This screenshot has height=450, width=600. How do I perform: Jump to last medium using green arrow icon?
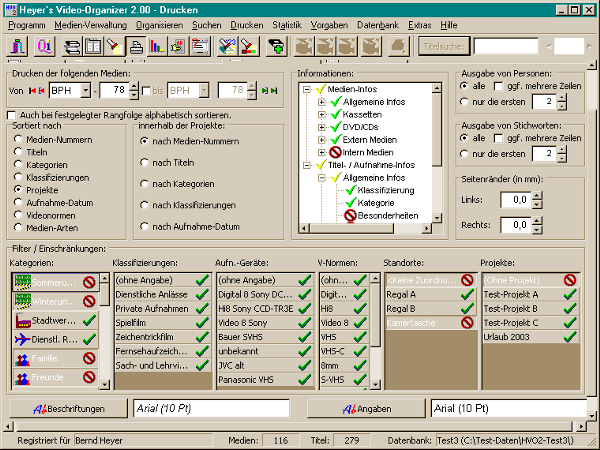coord(267,92)
